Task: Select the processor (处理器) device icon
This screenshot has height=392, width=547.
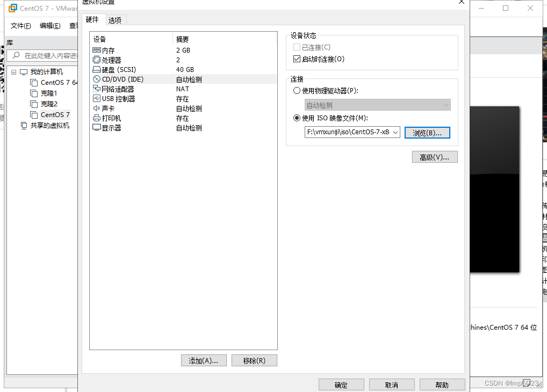Action: (x=97, y=60)
